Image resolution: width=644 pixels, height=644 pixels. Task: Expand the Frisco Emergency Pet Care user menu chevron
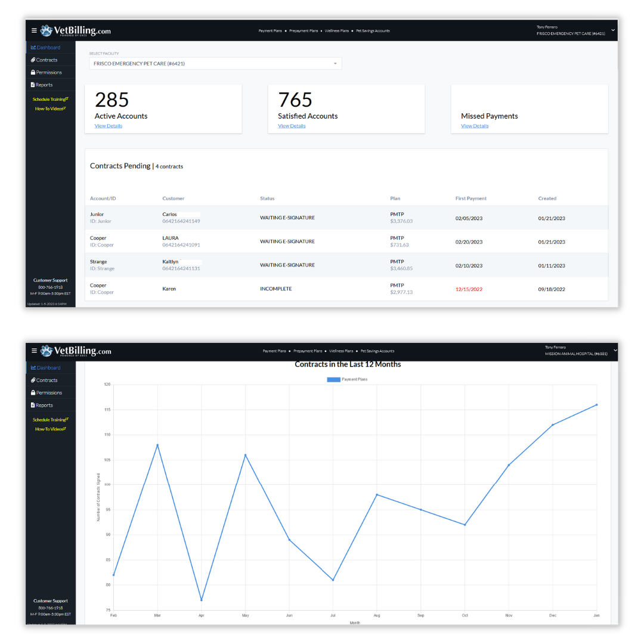coord(613,30)
